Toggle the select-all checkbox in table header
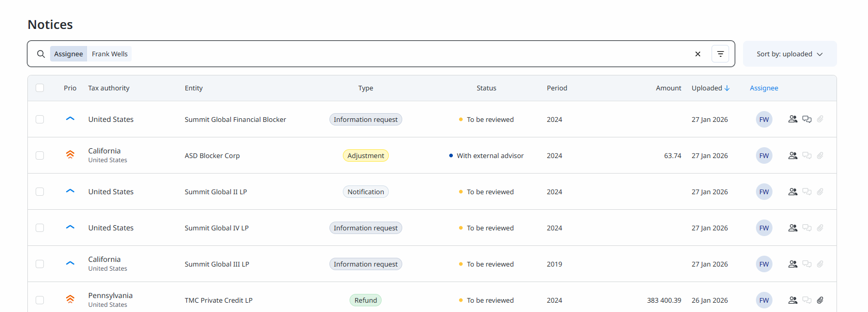 point(40,88)
